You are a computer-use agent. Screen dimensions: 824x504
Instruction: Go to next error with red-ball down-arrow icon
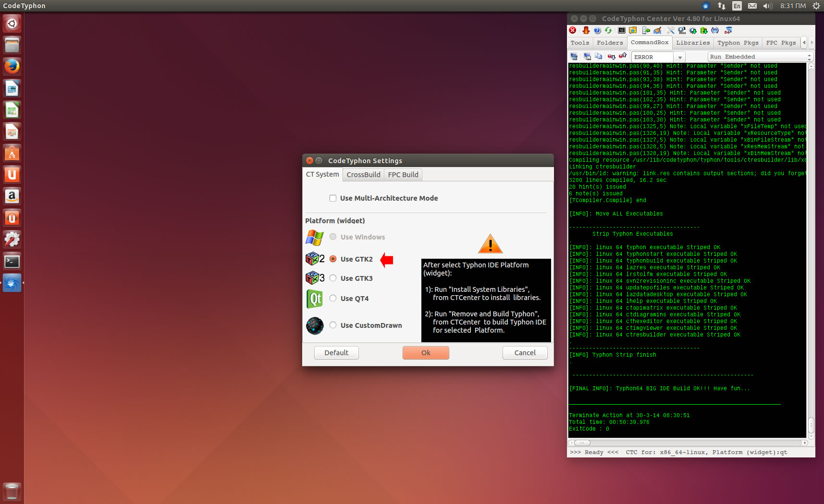point(612,57)
